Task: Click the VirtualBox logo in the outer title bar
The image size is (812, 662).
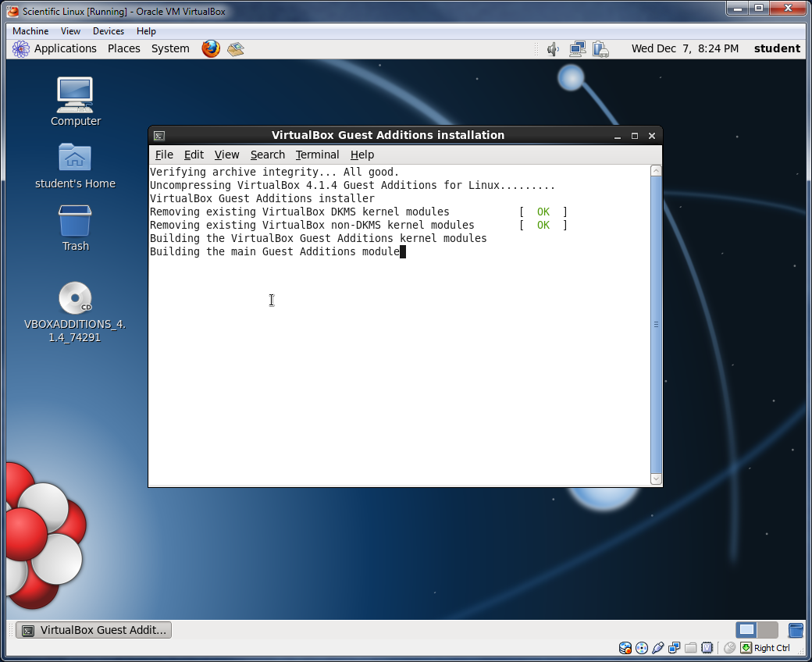Action: [12, 11]
